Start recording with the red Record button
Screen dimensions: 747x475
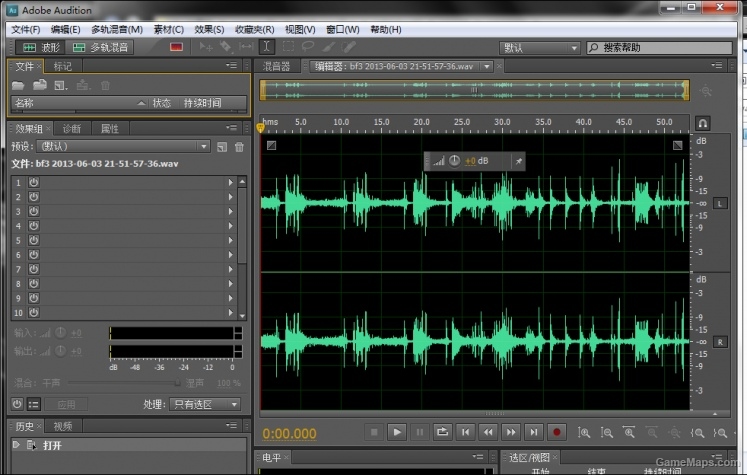coord(556,432)
